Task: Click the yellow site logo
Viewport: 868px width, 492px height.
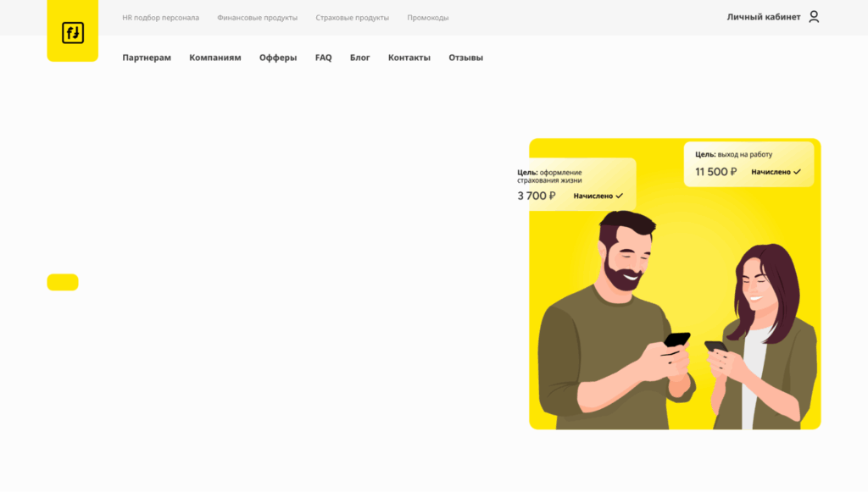Action: pos(72,33)
